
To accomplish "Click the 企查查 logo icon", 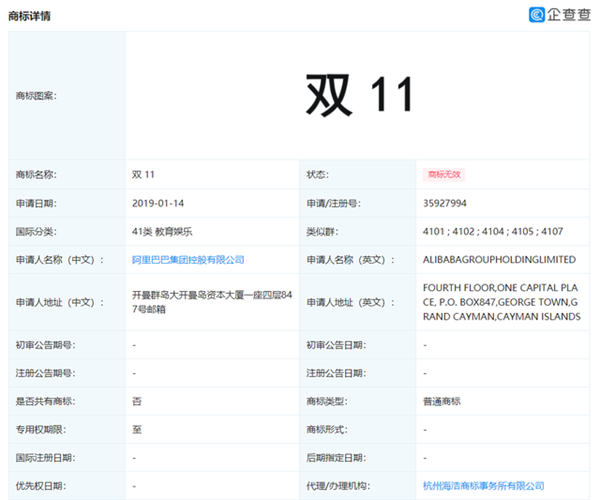I will tap(537, 15).
